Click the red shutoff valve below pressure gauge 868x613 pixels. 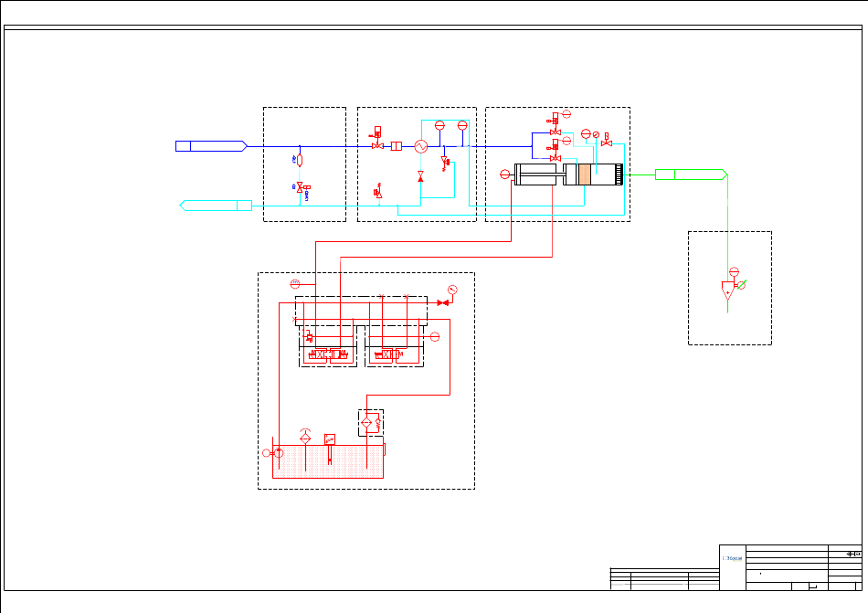(x=443, y=303)
